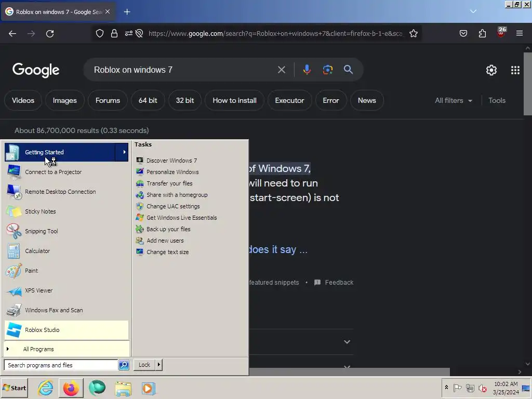Screen dimensions: 532x399
Task: Select the 64 bit filter chip
Action: coord(148,100)
